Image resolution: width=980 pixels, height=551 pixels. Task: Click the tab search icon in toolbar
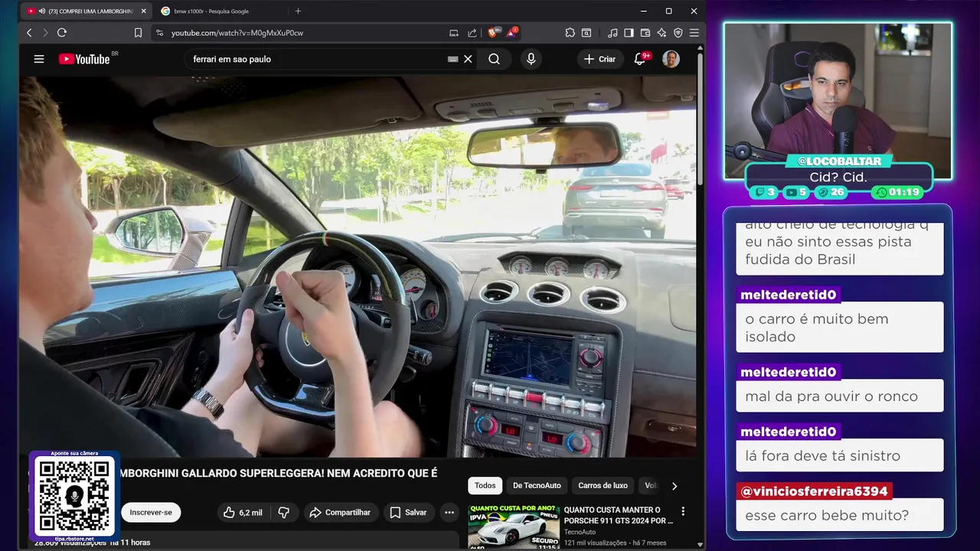[x=586, y=33]
